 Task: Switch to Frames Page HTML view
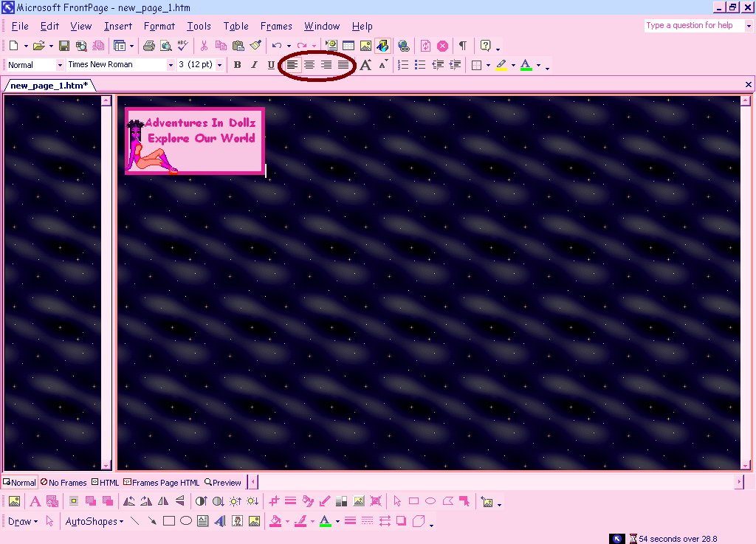(162, 482)
